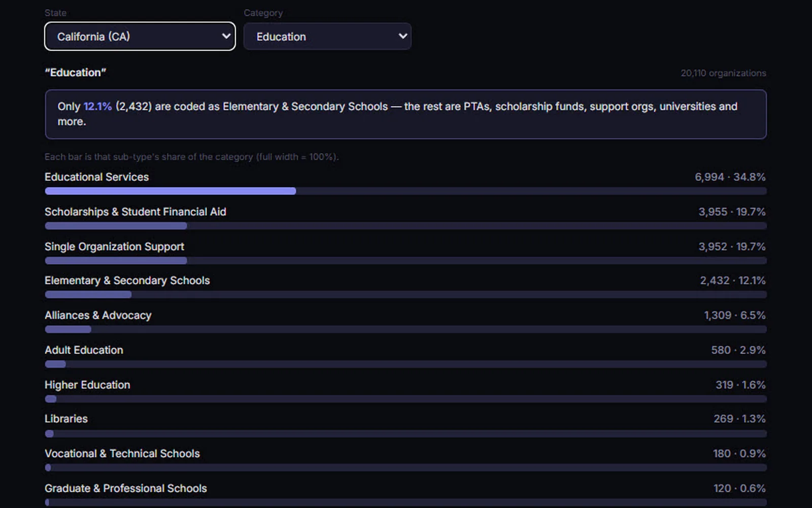The width and height of the screenshot is (812, 508).
Task: Click the highlighted 12.1% figure in the summary
Action: (x=97, y=106)
